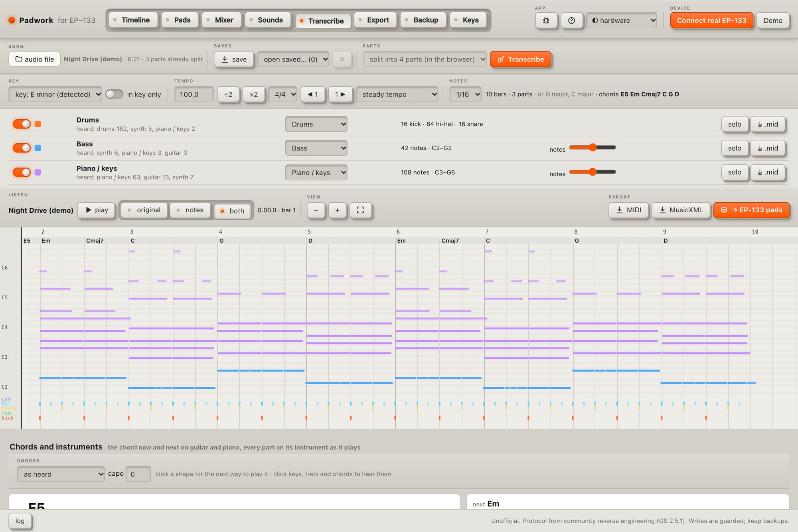This screenshot has width=798, height=532.
Task: Download Bass .mid file
Action: [768, 148]
